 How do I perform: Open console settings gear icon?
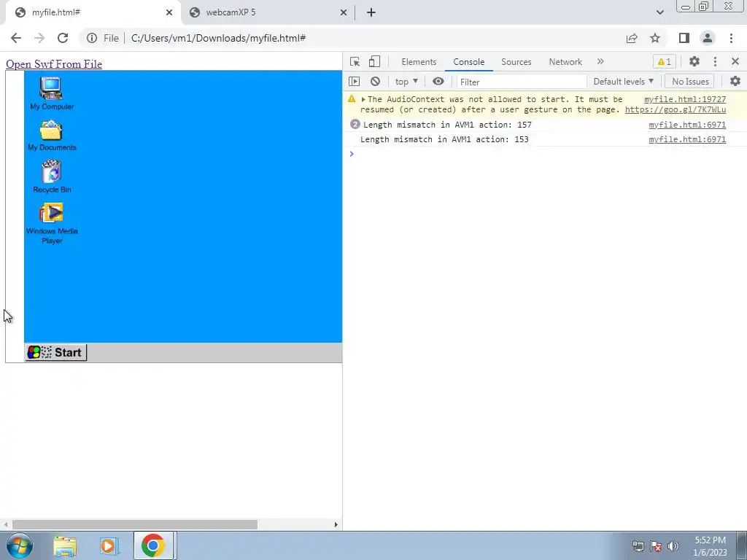point(735,82)
